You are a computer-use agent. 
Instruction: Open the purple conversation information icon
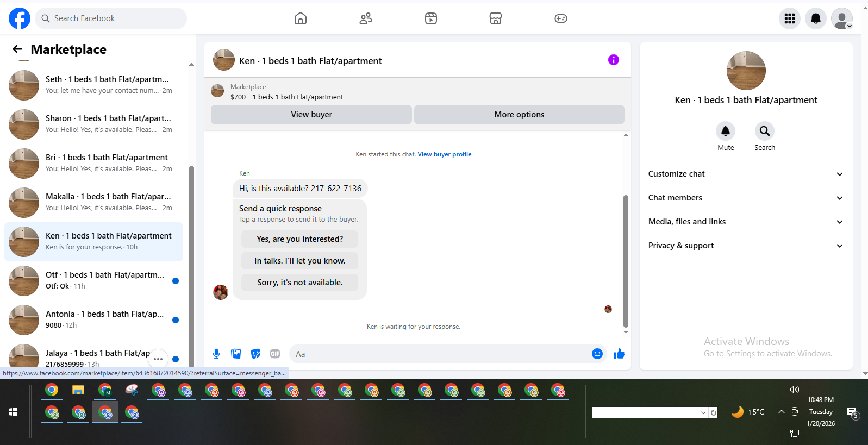point(614,60)
